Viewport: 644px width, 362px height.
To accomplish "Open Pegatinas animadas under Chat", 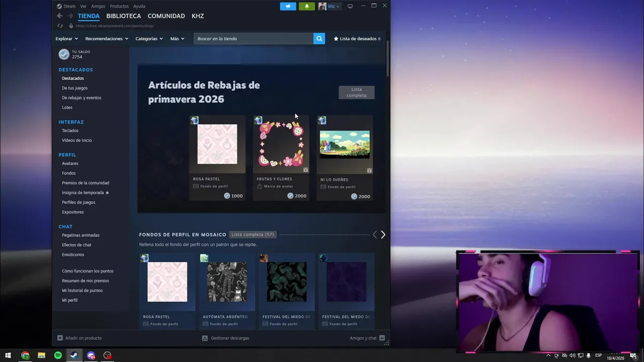I will pyautogui.click(x=80, y=235).
